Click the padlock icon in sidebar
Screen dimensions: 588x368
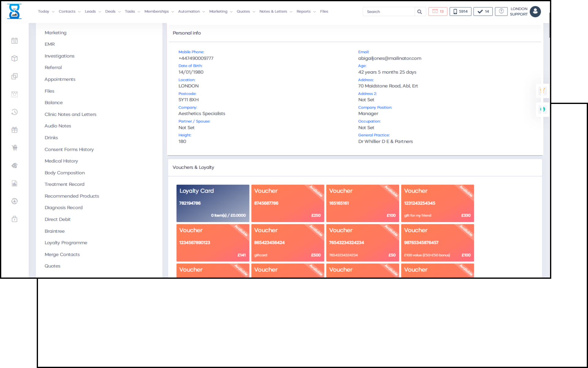[14, 219]
